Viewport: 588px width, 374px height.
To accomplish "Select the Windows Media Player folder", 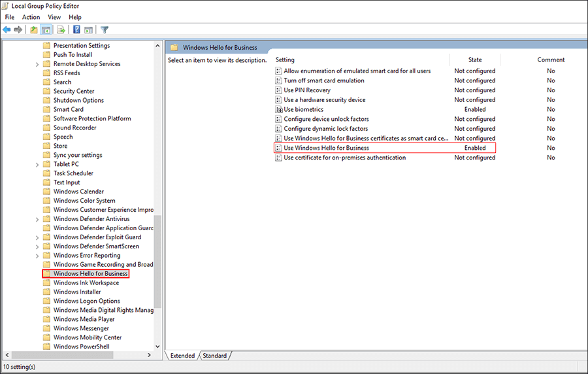I will [x=84, y=319].
